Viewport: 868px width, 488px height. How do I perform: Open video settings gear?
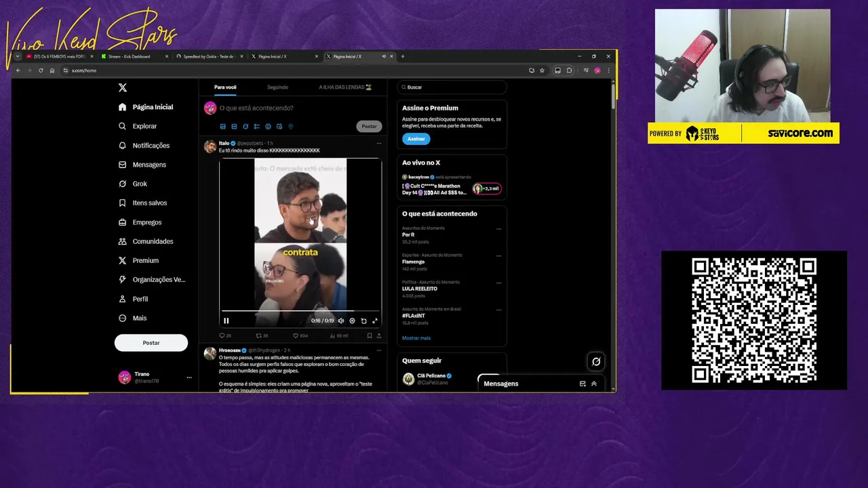pos(352,321)
